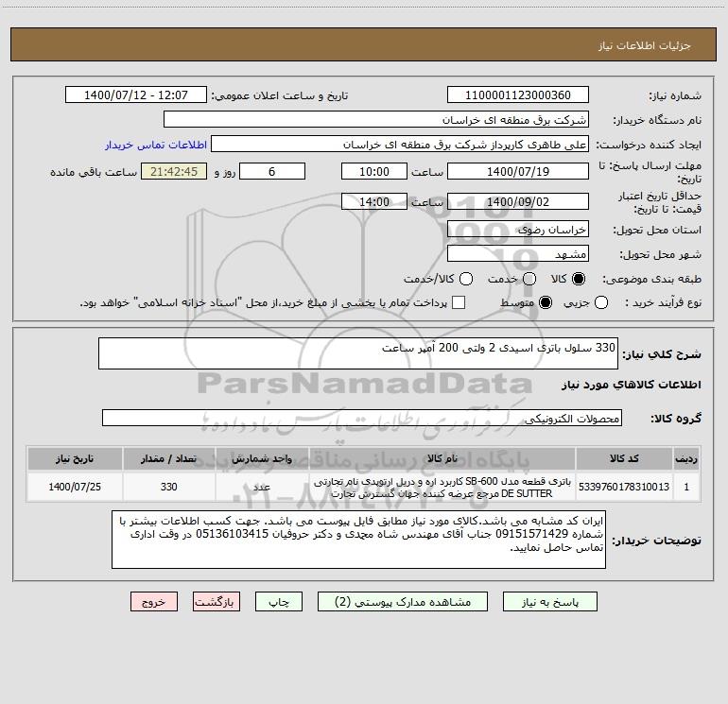Select the متوسط purchase type radio
The image size is (728, 704).
click(x=546, y=302)
